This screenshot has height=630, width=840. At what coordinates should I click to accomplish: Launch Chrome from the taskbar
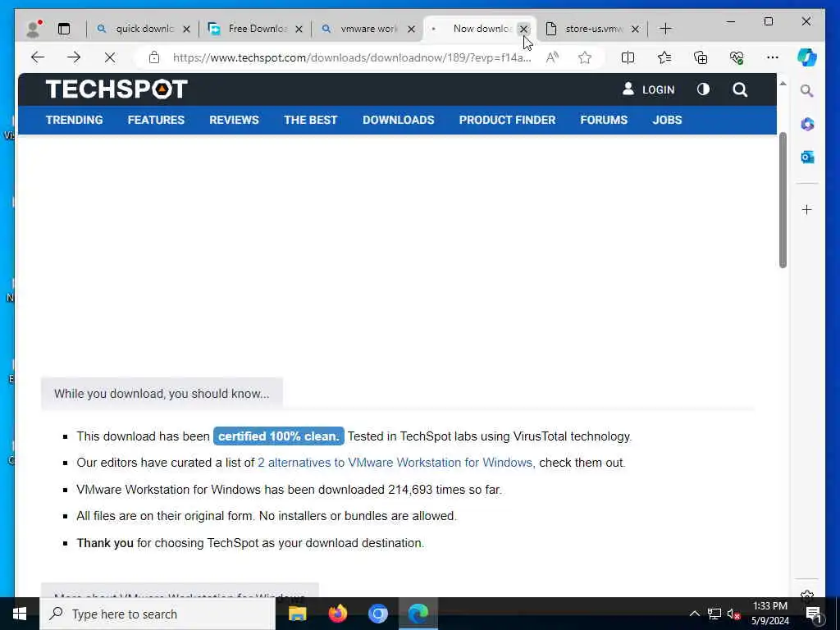coord(377,614)
